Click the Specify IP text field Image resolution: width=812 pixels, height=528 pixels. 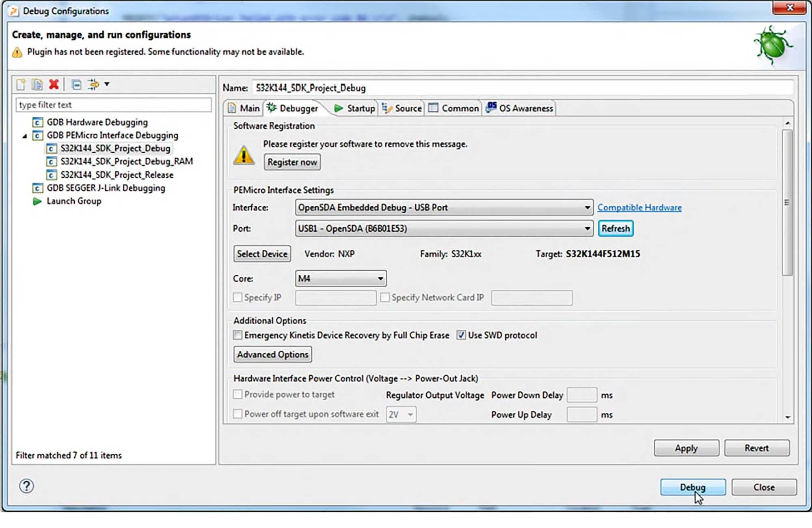pos(336,298)
